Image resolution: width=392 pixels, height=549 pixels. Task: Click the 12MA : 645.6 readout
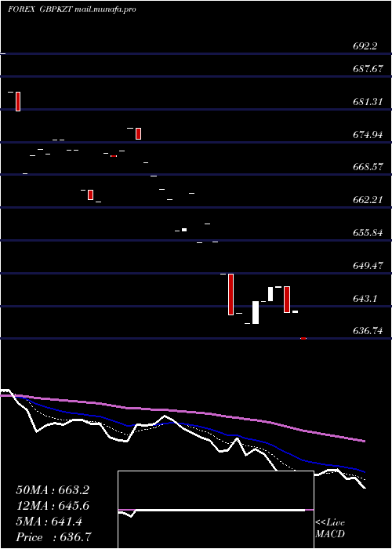(x=53, y=506)
